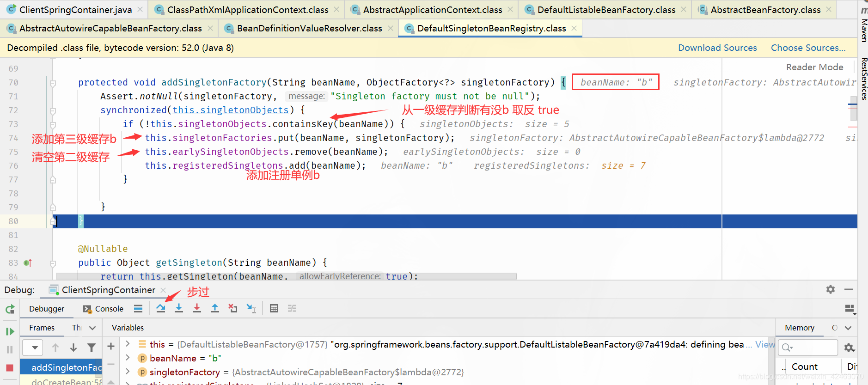This screenshot has height=385, width=868.
Task: Toggle the fold marker at line 83
Action: click(53, 264)
